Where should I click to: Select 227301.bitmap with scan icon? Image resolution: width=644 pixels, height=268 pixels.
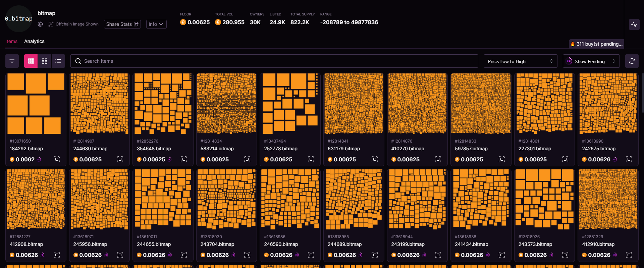[x=565, y=159]
